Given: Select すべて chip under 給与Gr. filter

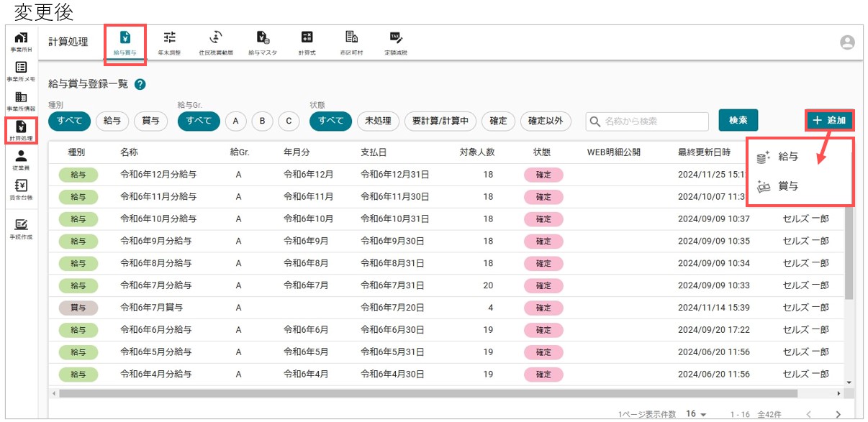Looking at the screenshot, I should (199, 121).
